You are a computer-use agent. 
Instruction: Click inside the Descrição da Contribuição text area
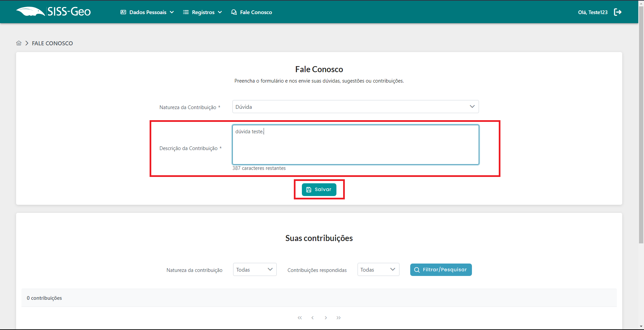[x=356, y=145]
